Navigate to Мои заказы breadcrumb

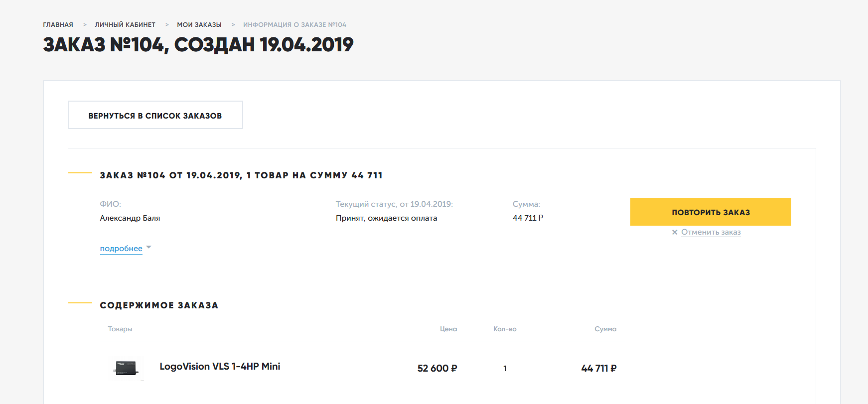click(199, 25)
